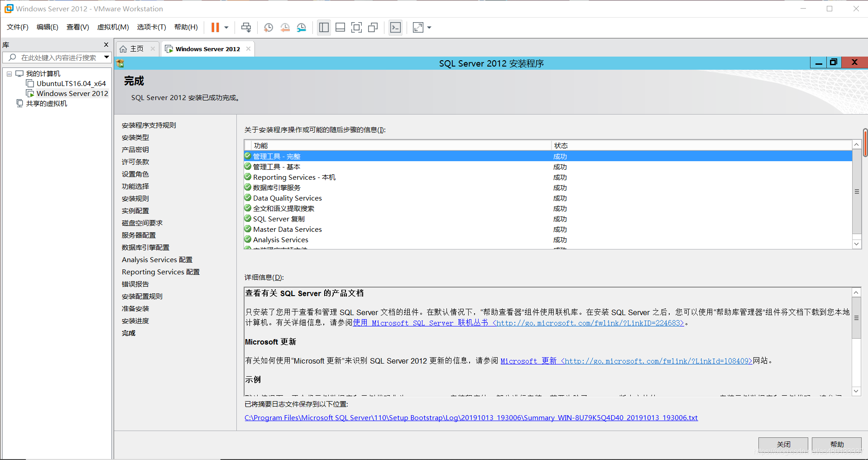Viewport: 868px width, 460px height.
Task: Click the VMware pause virtual machine icon
Action: click(215, 28)
